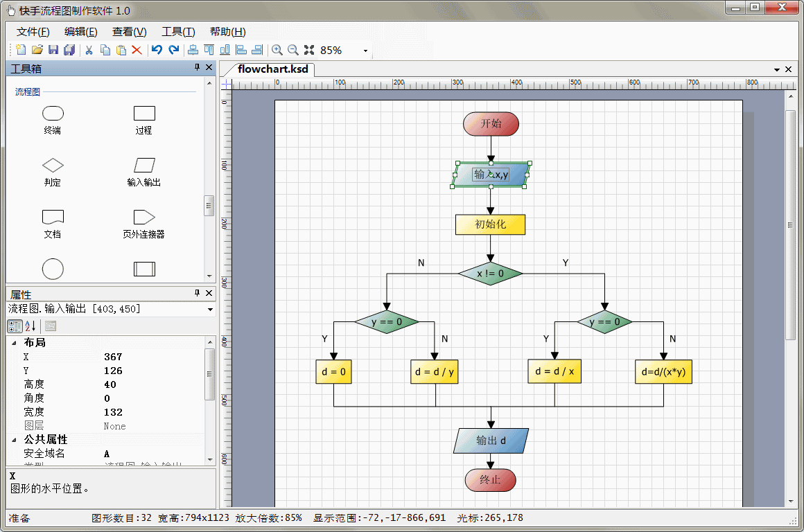Select the 终止 end node

tap(490, 480)
